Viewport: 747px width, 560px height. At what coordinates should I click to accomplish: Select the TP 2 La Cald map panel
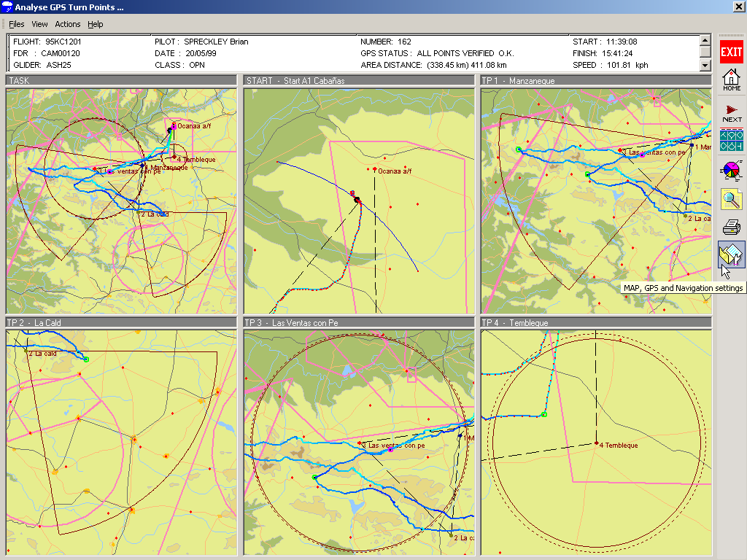click(121, 443)
